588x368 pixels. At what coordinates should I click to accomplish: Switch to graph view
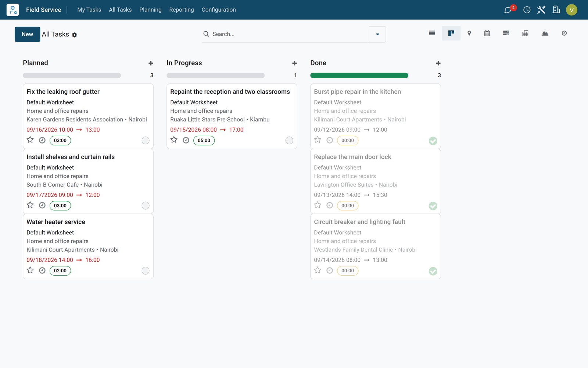545,33
